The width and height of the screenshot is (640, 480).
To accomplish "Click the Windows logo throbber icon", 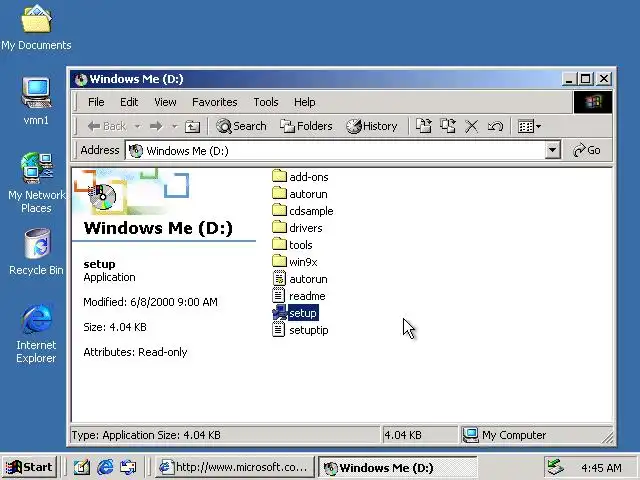I will (x=593, y=102).
